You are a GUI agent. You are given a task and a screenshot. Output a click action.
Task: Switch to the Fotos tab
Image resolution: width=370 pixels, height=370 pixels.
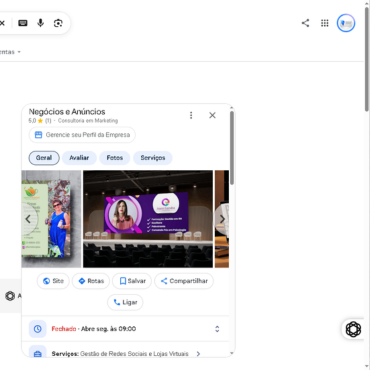point(115,158)
